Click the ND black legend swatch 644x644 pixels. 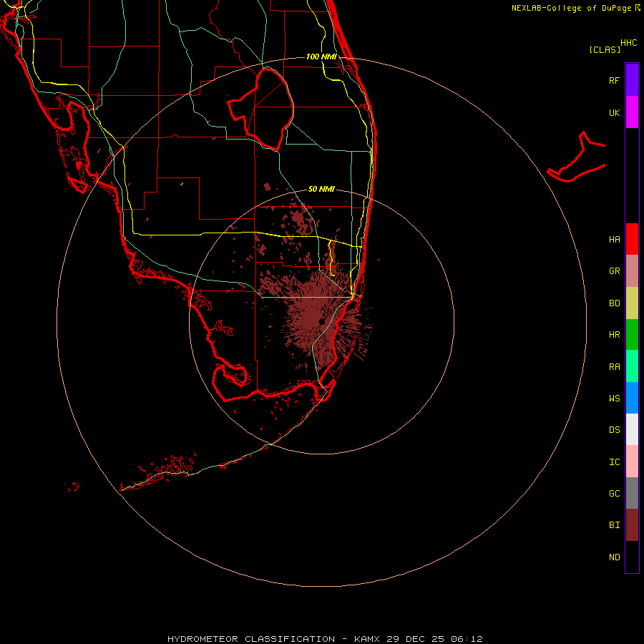point(632,557)
